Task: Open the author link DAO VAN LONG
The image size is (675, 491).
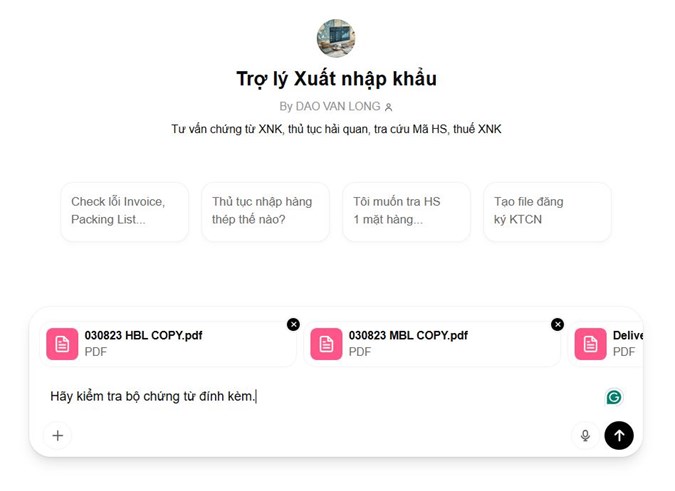Action: (329, 106)
